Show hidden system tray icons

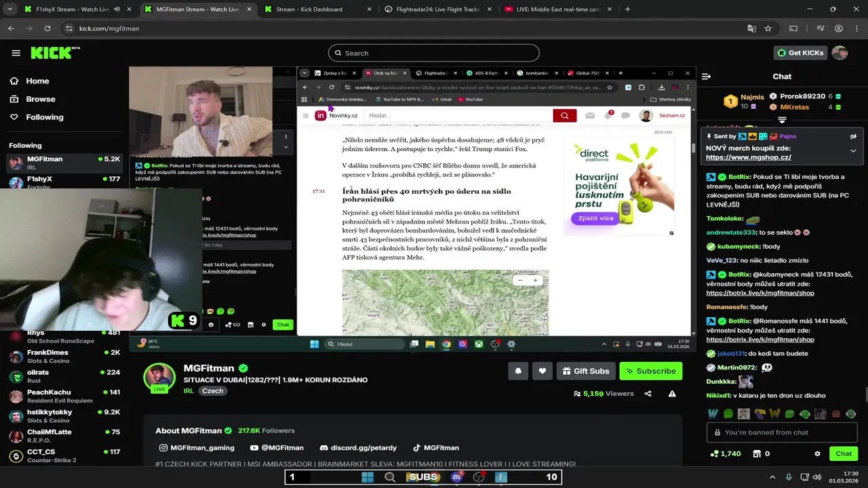tap(772, 477)
